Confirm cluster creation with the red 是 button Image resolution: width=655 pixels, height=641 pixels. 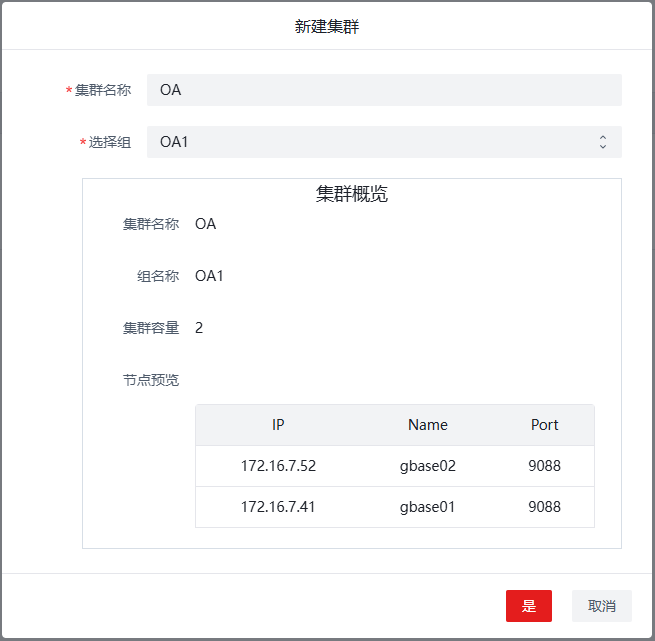[529, 606]
